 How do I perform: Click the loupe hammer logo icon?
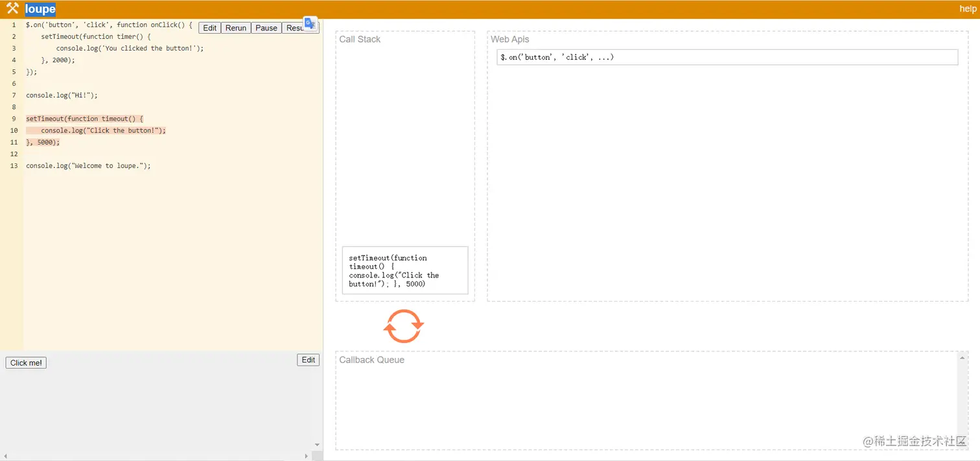click(x=12, y=9)
